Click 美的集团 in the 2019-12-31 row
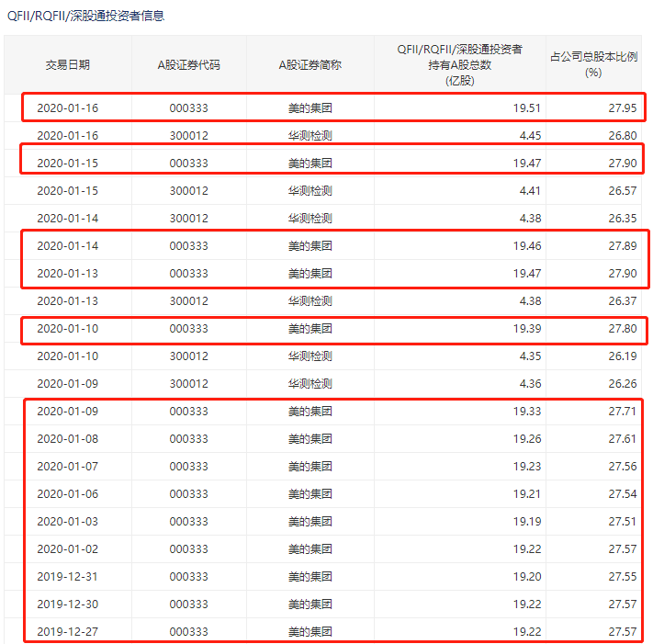Screen dimensions: 653x644 click(310, 577)
